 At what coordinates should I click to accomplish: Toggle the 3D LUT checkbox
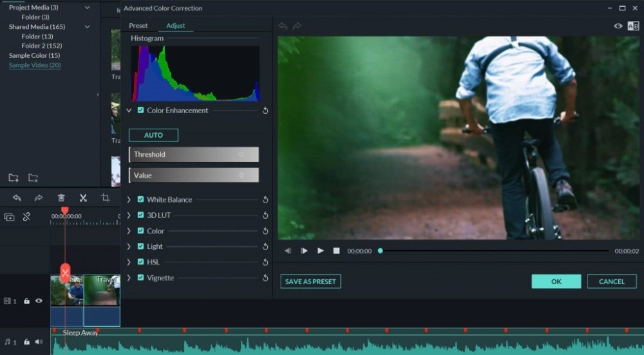(140, 215)
